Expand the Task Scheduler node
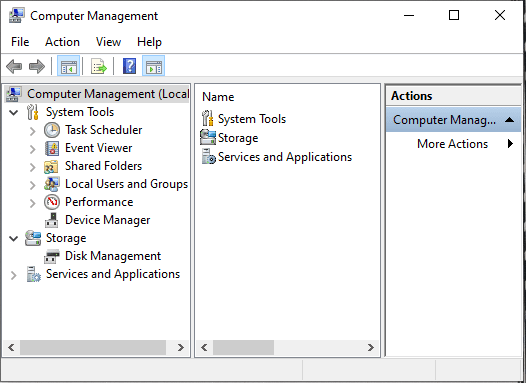The image size is (526, 383). click(x=33, y=131)
